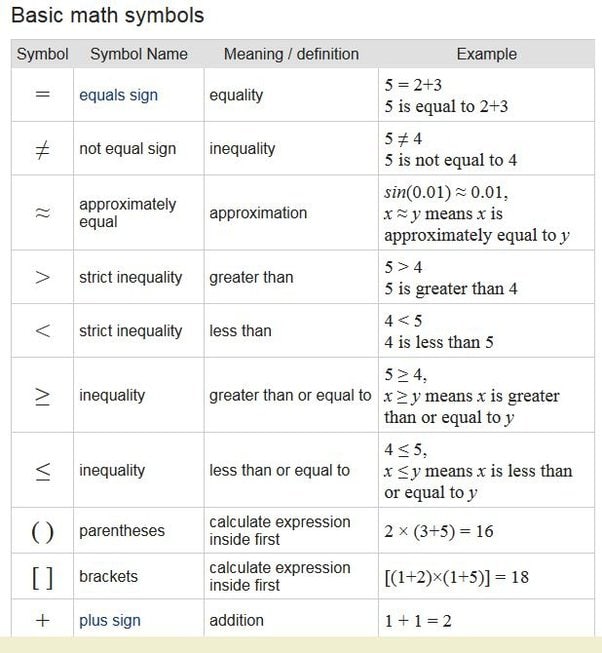Click the example '[(1+2)×(1+5)] = 18'
Viewport: 602px width, 653px height.
456,577
